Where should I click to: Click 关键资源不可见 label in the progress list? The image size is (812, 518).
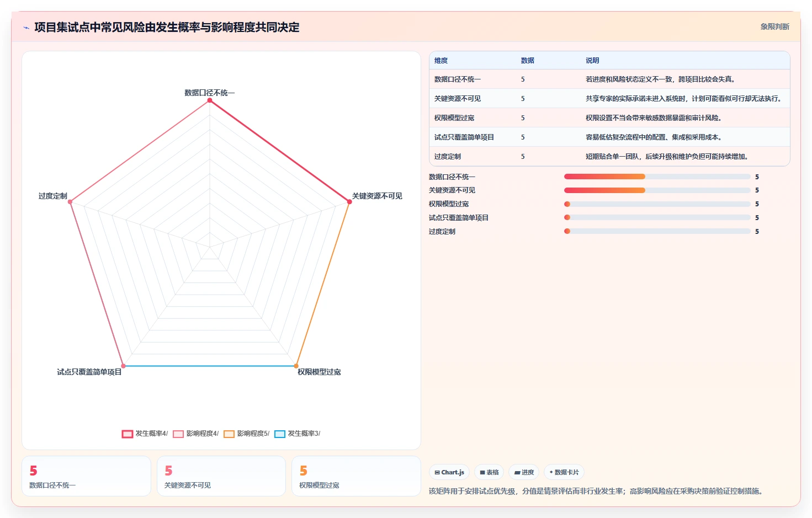(x=452, y=190)
